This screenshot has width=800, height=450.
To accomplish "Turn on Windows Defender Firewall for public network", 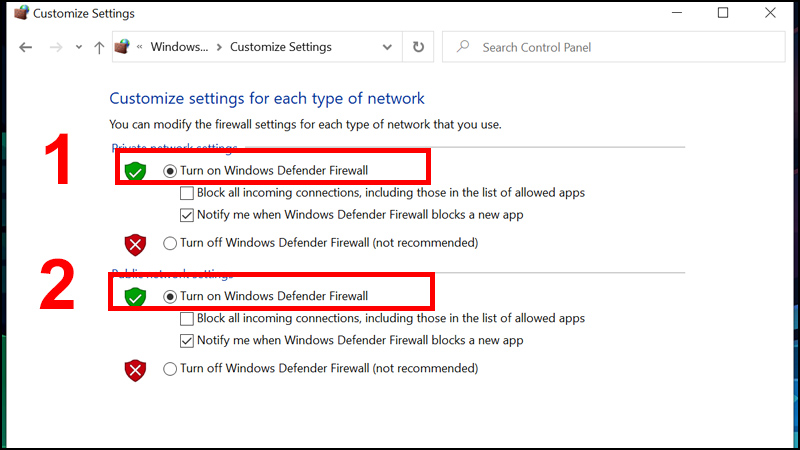I will (170, 297).
